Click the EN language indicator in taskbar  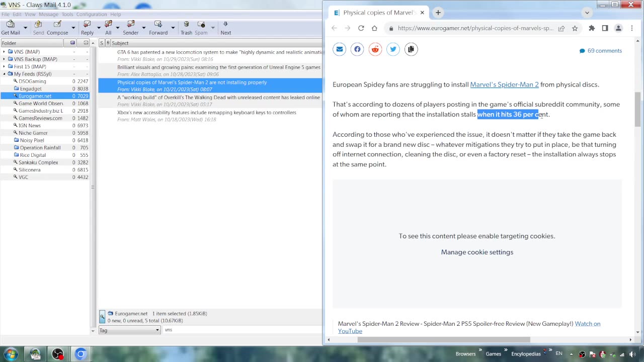[558, 354]
